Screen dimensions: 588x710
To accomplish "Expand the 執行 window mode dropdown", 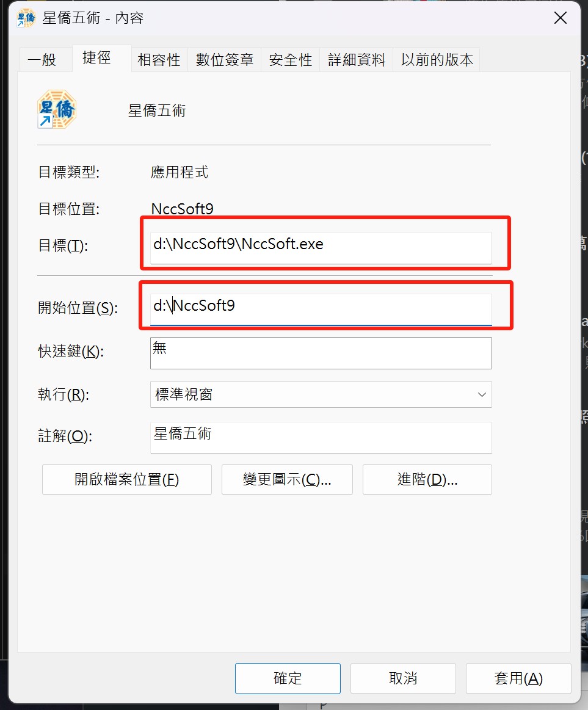I will (321, 394).
